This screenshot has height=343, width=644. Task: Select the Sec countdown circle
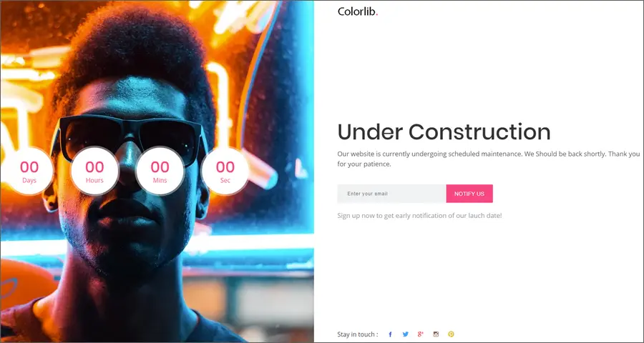[x=225, y=171]
